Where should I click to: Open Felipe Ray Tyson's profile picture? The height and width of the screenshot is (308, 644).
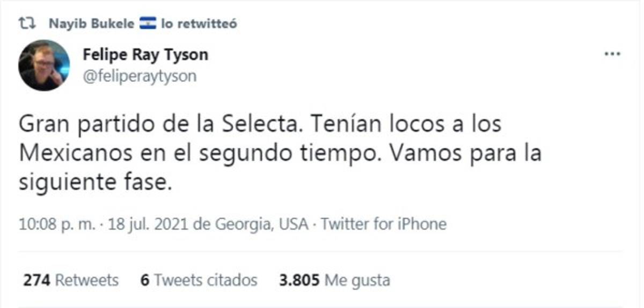pyautogui.click(x=44, y=65)
